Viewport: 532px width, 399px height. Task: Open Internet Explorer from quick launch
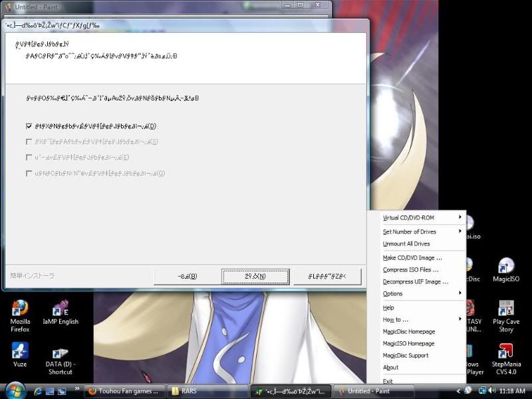[38, 391]
